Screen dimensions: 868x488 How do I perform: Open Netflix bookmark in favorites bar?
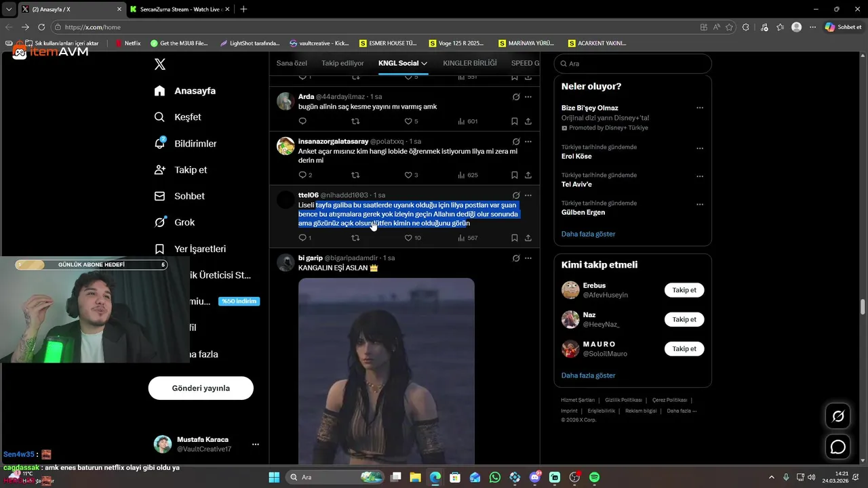pyautogui.click(x=127, y=43)
